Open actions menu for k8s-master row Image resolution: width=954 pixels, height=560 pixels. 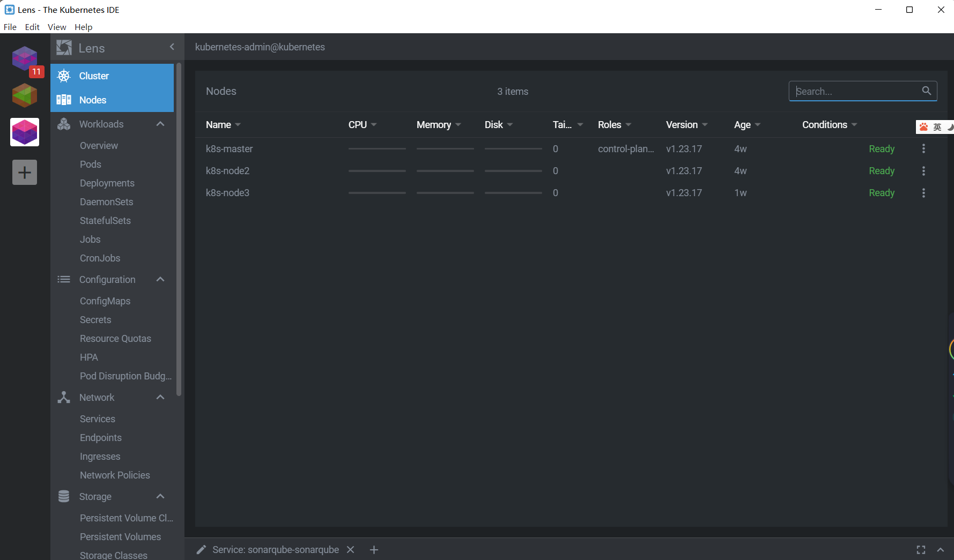[x=923, y=149]
